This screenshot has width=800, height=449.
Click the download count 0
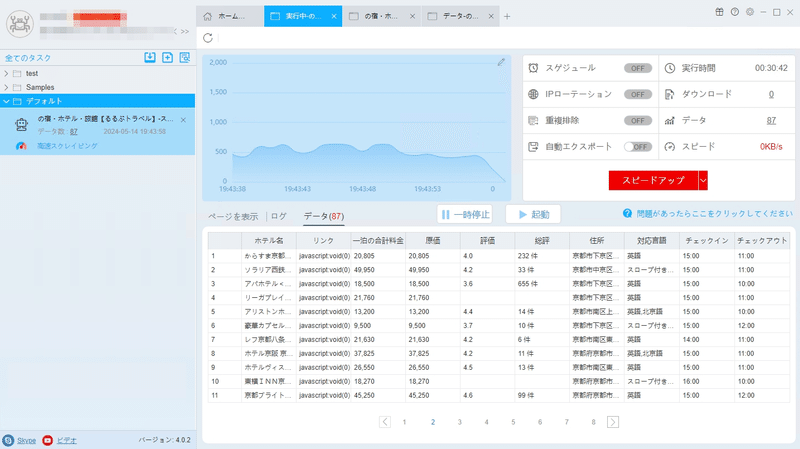click(x=771, y=94)
